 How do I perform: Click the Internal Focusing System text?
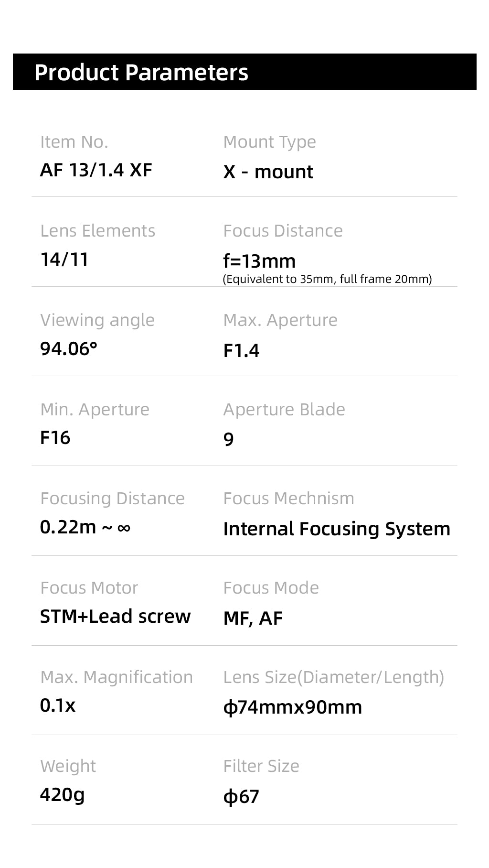[337, 529]
